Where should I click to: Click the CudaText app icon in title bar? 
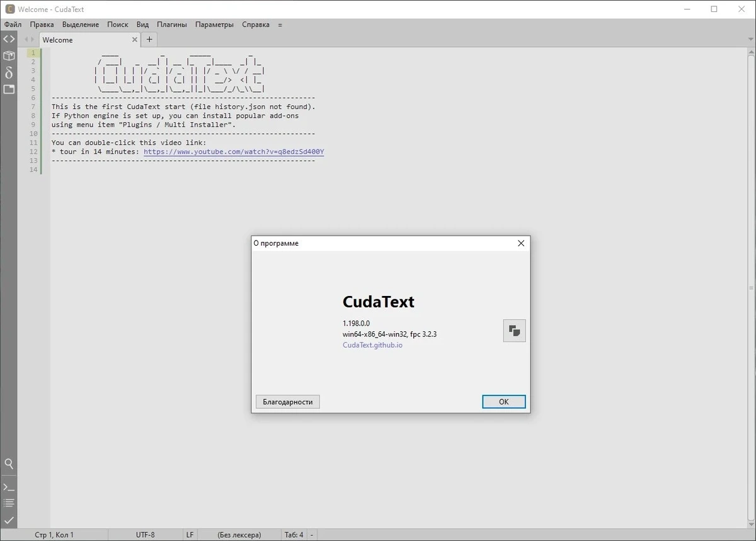[x=10, y=9]
